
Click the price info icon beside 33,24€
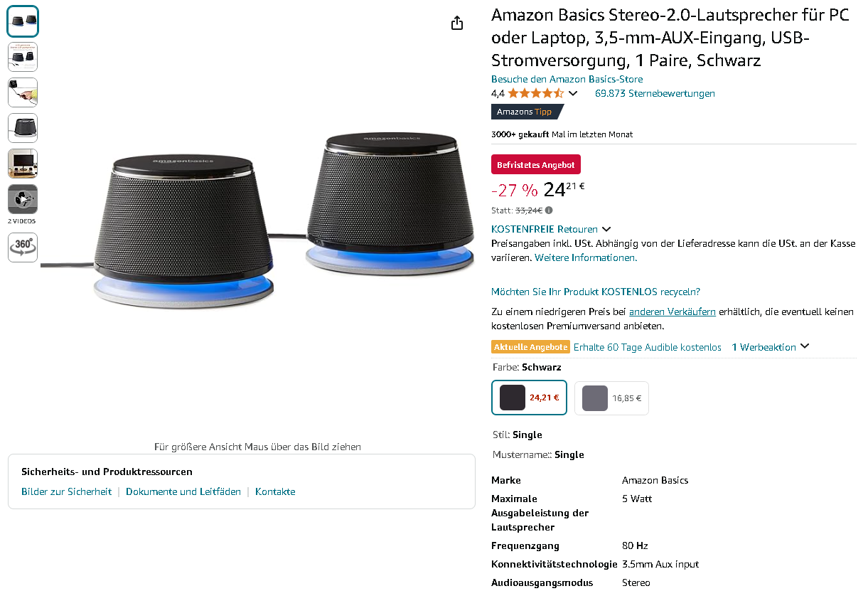tap(549, 211)
